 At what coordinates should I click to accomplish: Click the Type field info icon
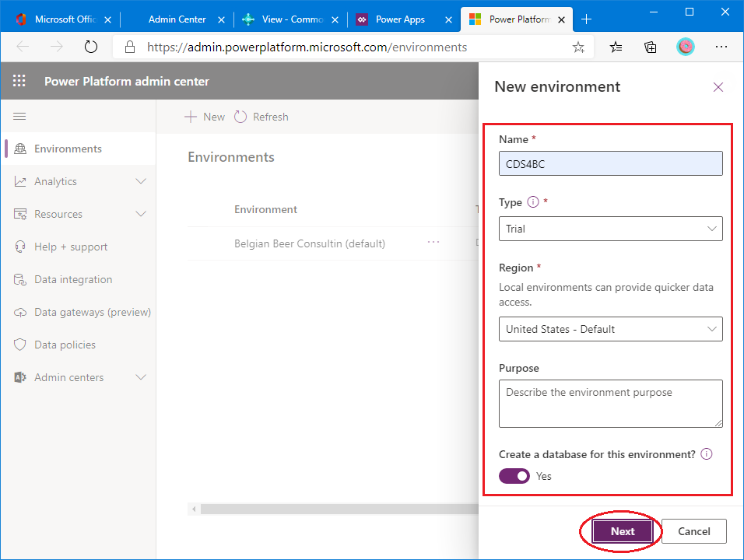tap(533, 202)
